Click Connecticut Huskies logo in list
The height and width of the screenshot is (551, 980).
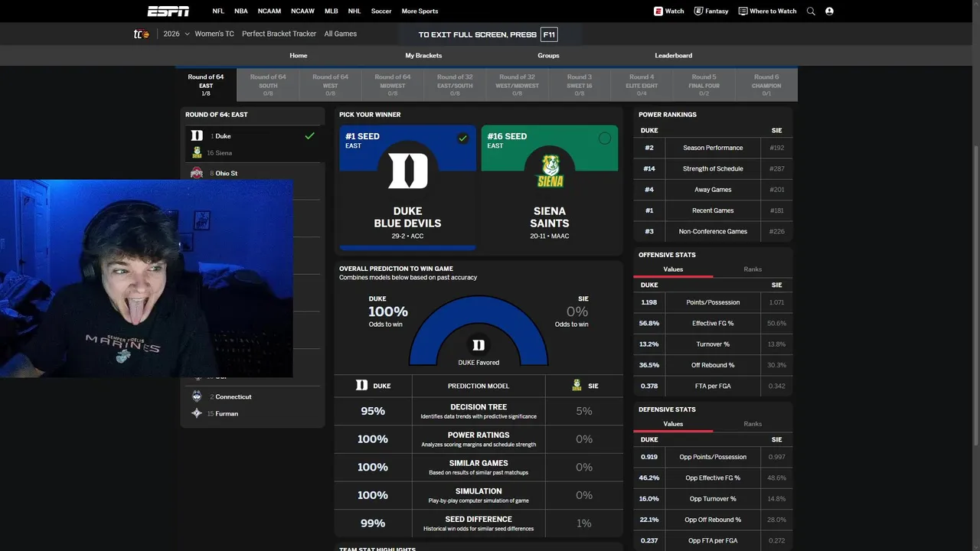point(197,396)
